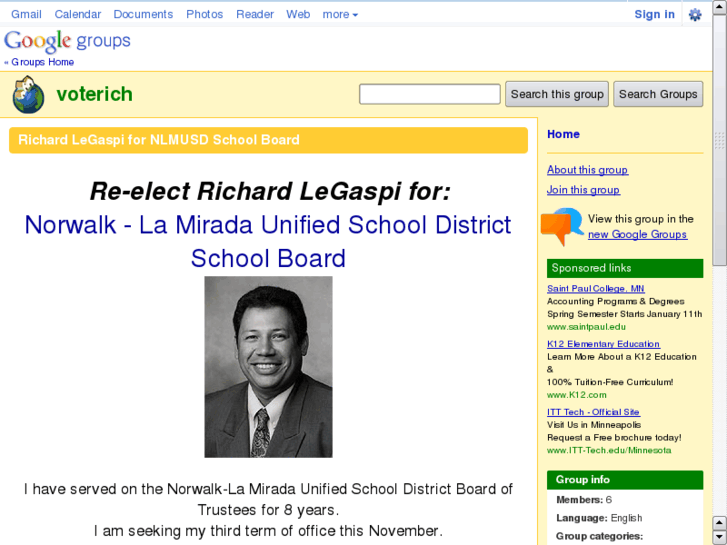This screenshot has height=545, width=727.
Task: Open ITT Tech - Official Site ad
Action: point(593,412)
